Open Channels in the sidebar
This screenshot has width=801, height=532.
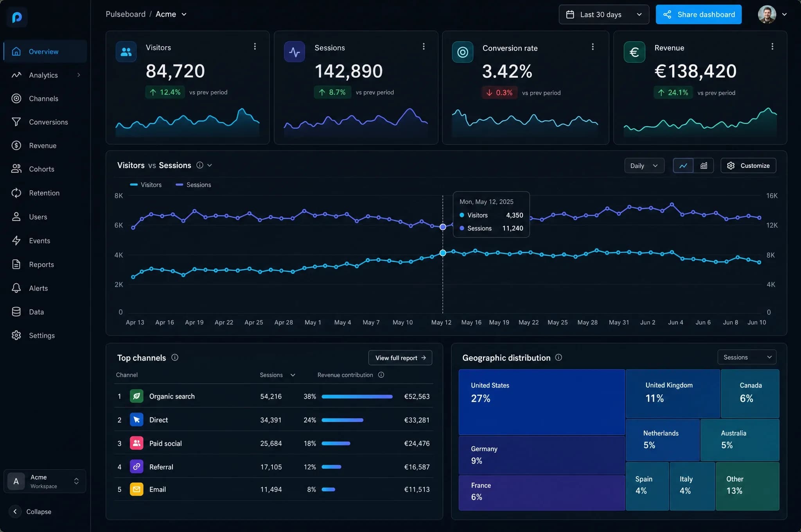(x=45, y=99)
